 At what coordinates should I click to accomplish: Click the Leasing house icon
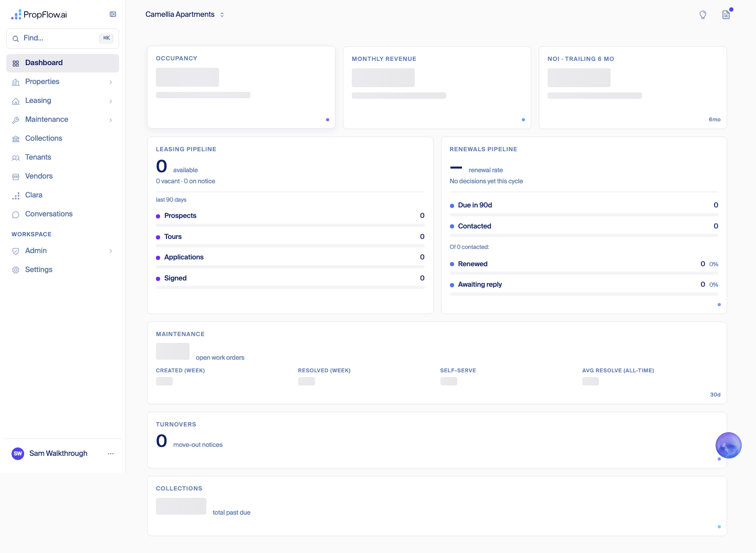tap(16, 101)
